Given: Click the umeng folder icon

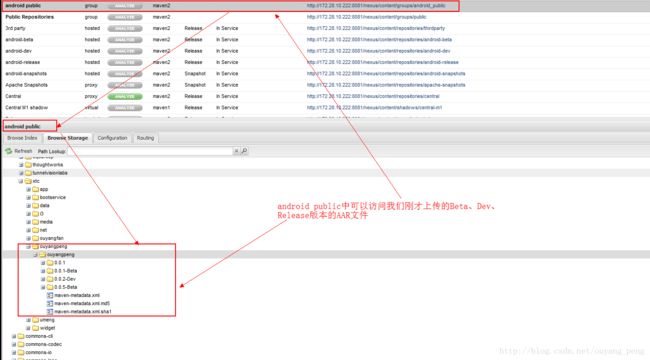Looking at the screenshot, I should [36, 320].
